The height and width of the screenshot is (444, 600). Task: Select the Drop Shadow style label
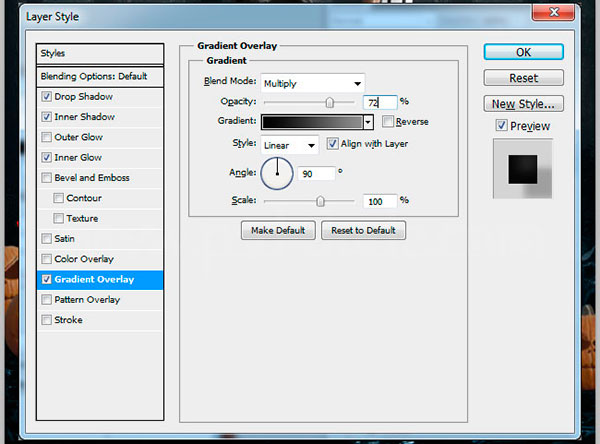tap(83, 96)
